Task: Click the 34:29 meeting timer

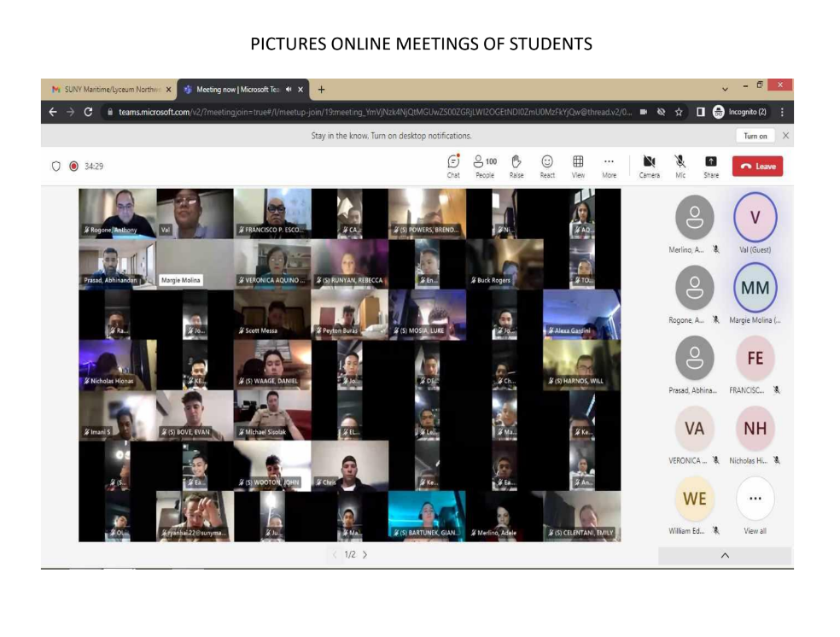Action: 94,166
